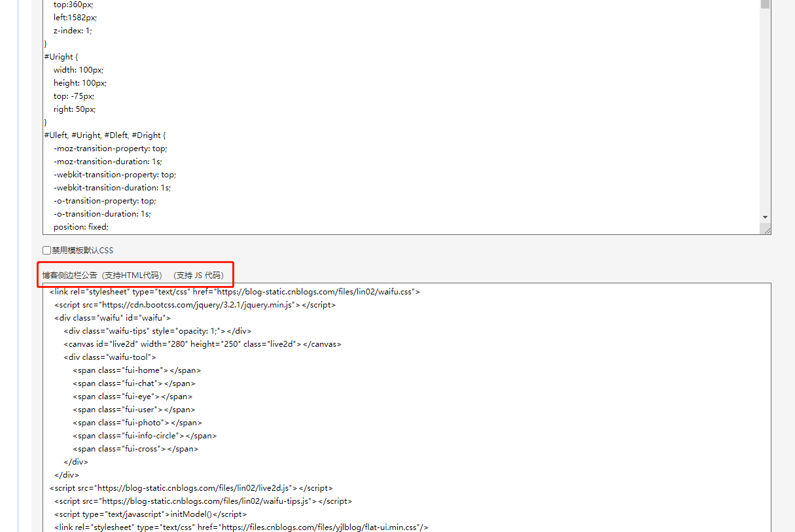Image resolution: width=795 pixels, height=532 pixels.
Task: Click the line '#Uleft, #Uright, #Dleft, #Dright {'
Action: (x=105, y=135)
